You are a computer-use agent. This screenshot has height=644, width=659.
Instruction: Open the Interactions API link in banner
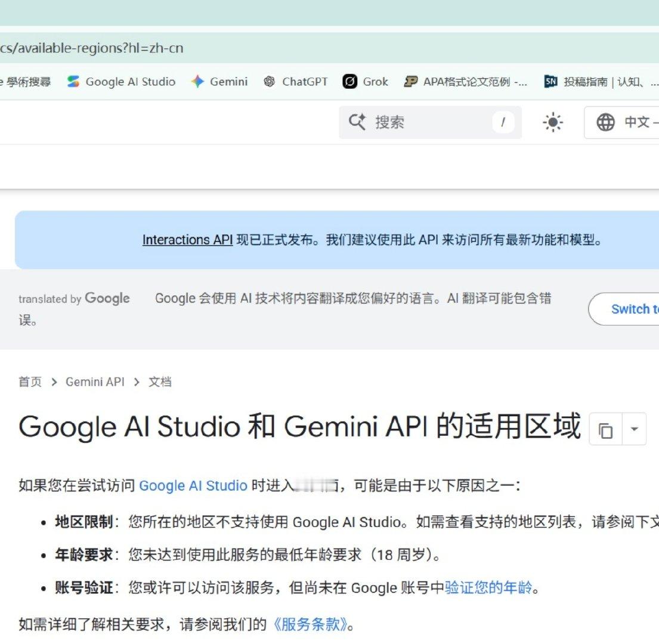point(187,240)
